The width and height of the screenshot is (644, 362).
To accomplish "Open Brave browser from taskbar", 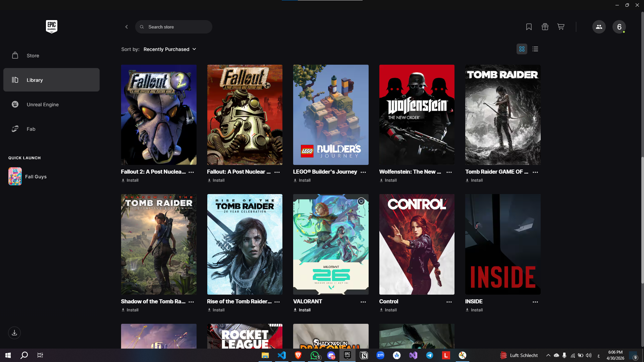I will [298, 355].
